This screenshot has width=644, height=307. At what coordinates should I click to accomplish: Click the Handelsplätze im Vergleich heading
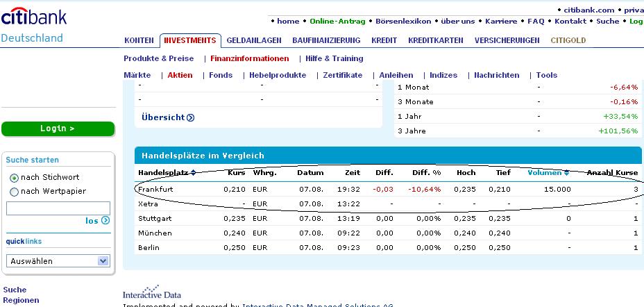[203, 156]
